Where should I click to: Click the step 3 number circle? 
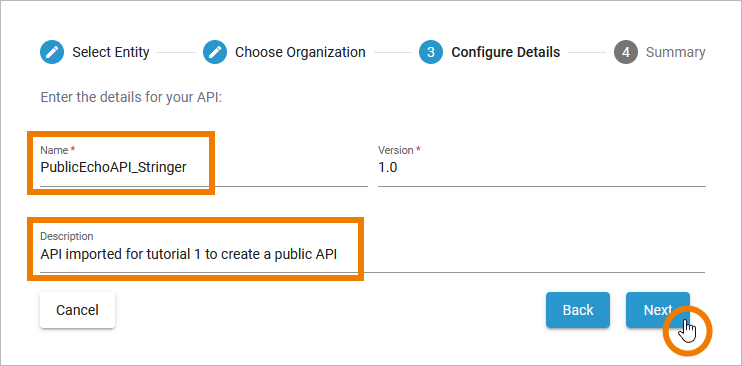[x=431, y=52]
